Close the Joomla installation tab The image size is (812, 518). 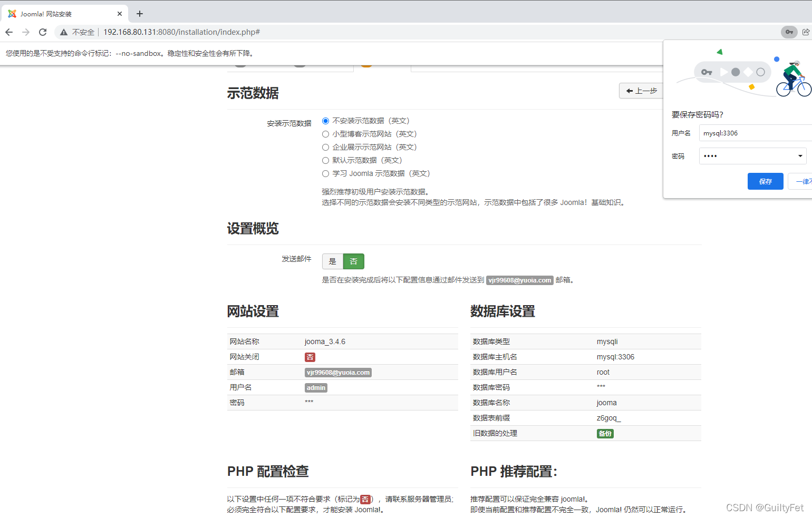[120, 14]
